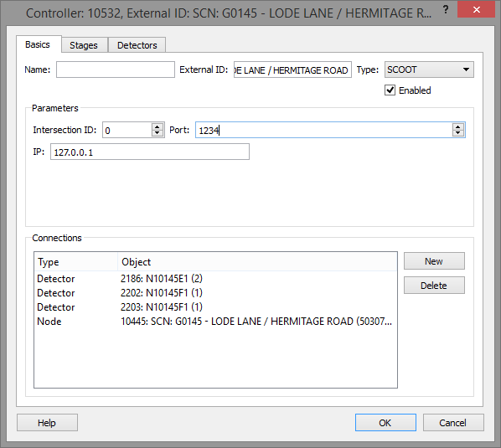Open the Type dropdown showing SCOOT
Image resolution: width=501 pixels, height=448 pixels.
(429, 70)
